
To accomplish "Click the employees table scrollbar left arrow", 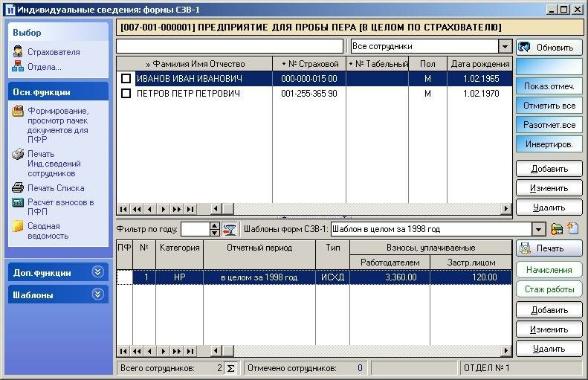I will click(216, 208).
